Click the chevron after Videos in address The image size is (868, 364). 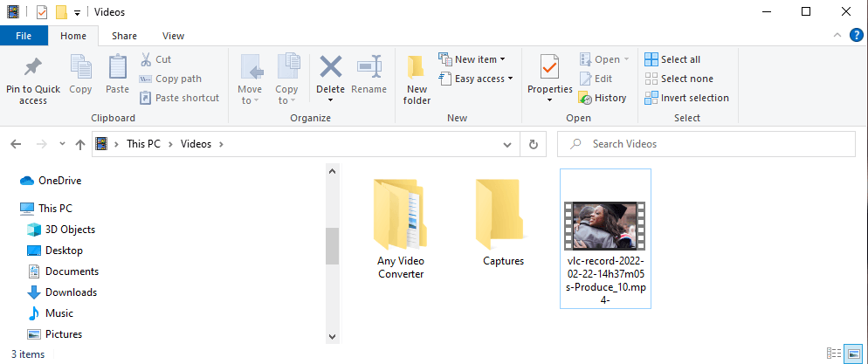click(x=222, y=144)
